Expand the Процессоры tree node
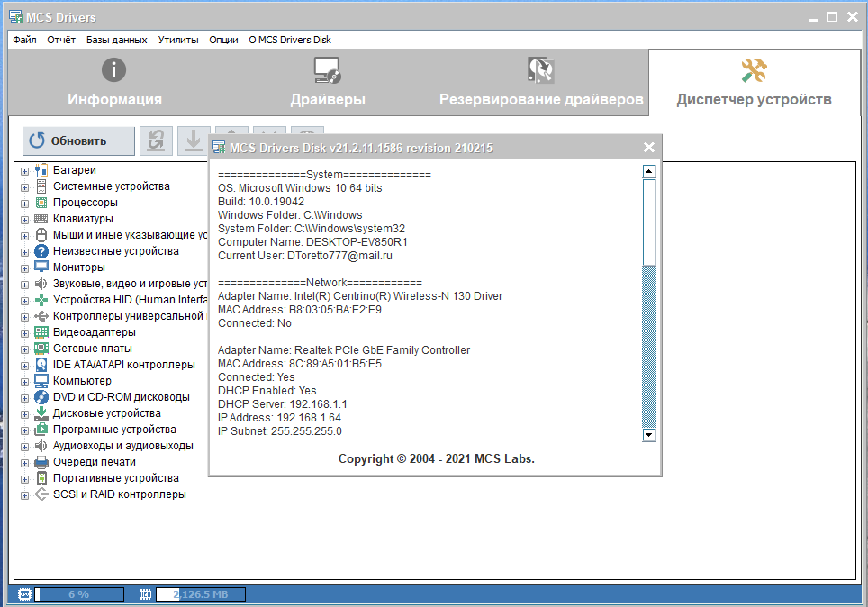The image size is (868, 607). pos(24,204)
